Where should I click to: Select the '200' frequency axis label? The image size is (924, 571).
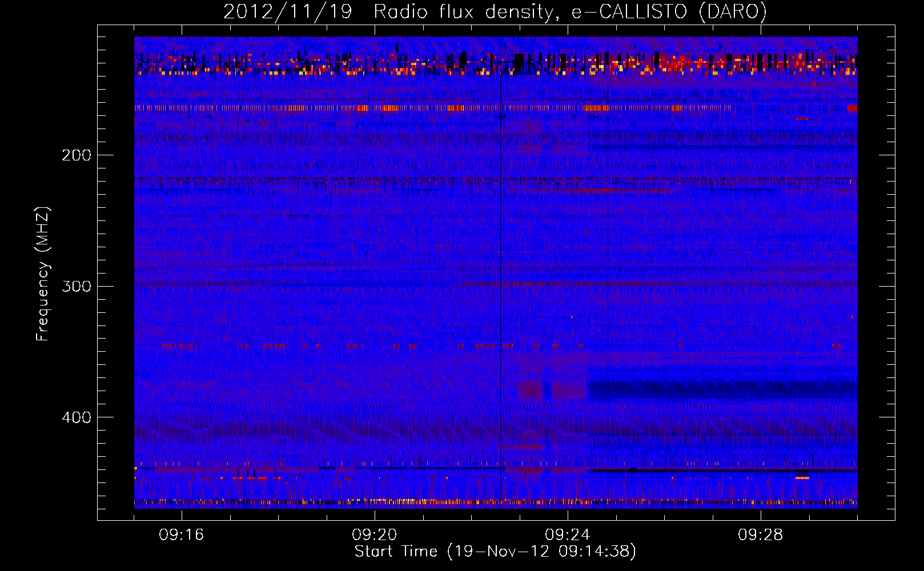[x=77, y=155]
